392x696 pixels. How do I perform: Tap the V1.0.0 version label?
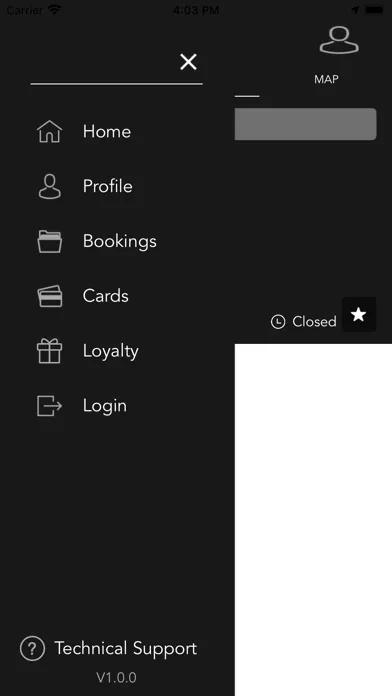(x=116, y=678)
